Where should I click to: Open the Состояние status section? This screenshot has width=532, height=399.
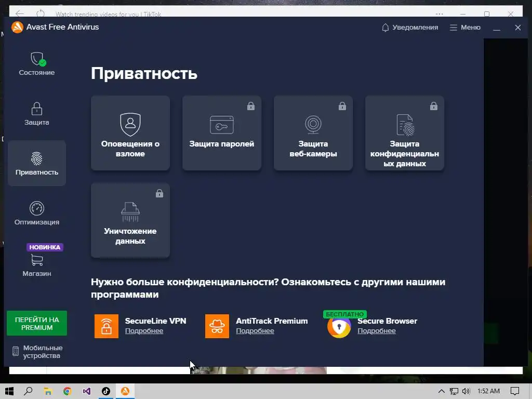tap(37, 64)
